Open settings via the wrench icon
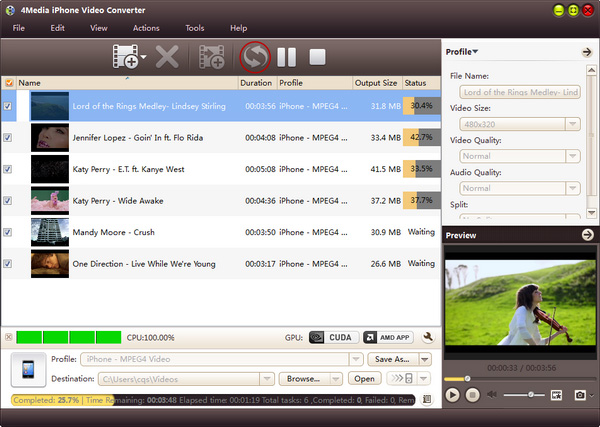 pos(428,338)
